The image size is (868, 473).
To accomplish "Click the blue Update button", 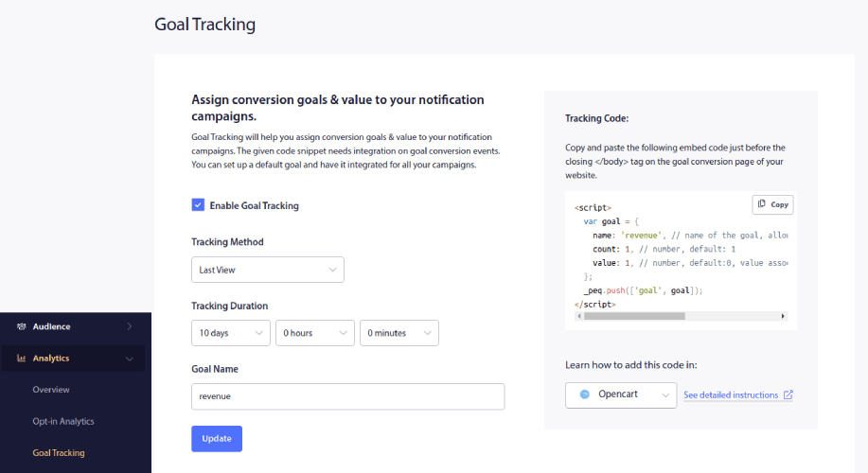I will click(x=217, y=439).
